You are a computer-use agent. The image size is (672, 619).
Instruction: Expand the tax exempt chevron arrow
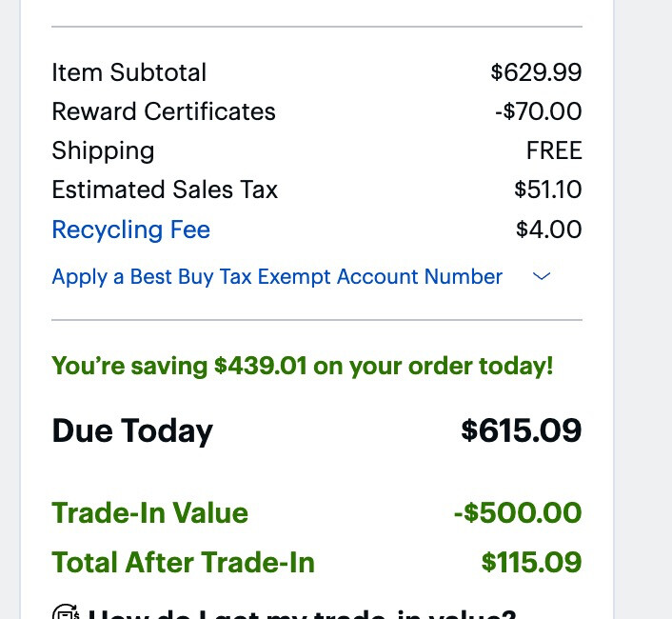point(542,277)
